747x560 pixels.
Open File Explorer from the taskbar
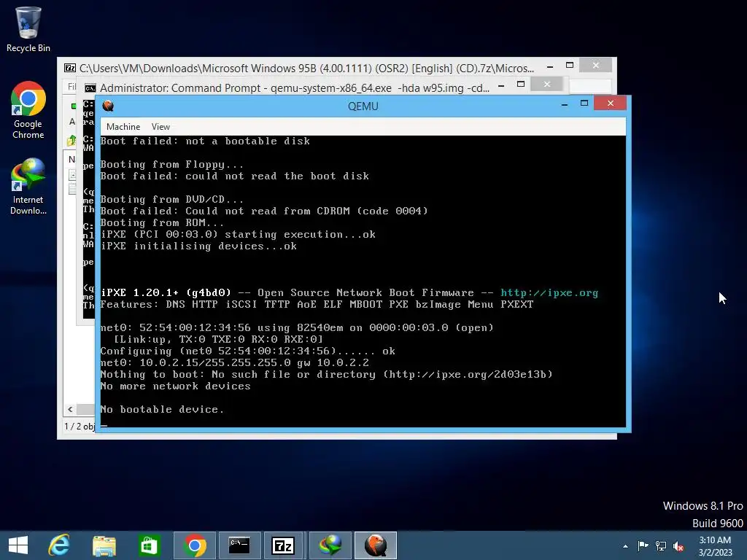coord(104,545)
